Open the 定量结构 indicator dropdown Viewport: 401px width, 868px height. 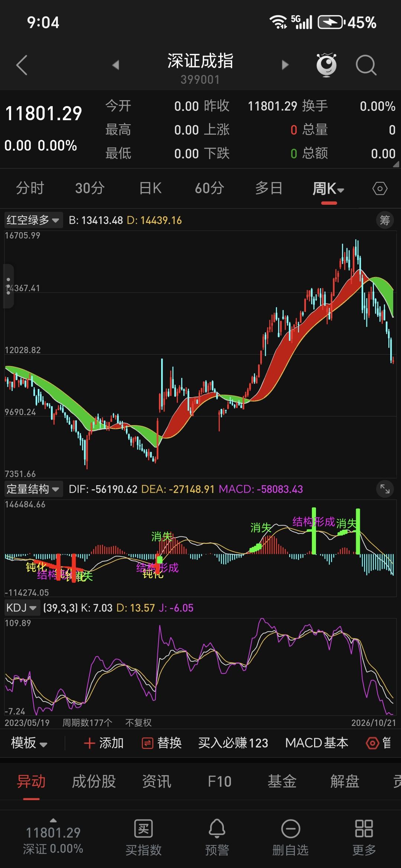(33, 489)
